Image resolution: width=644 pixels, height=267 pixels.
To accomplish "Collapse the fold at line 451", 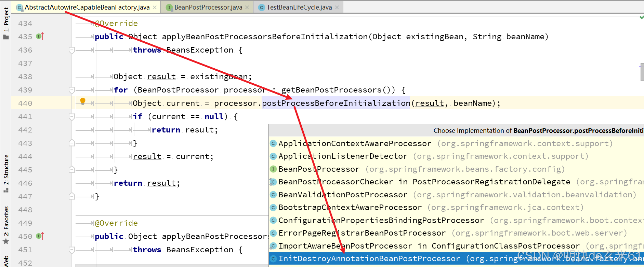I will [x=72, y=250].
